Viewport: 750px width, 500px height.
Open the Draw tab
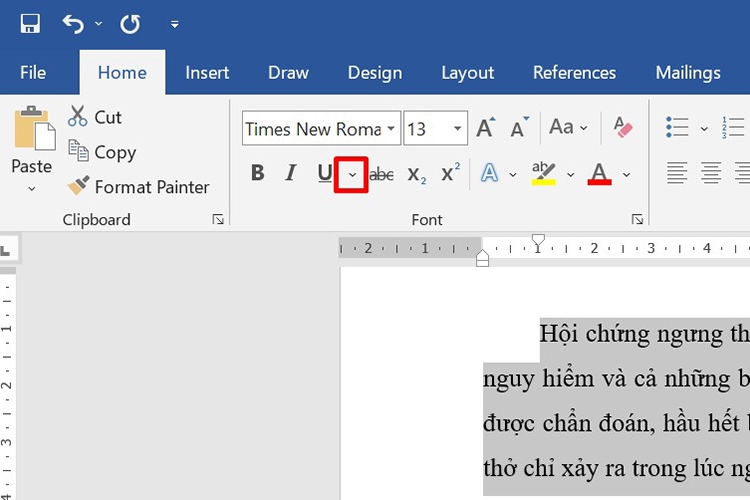(288, 73)
